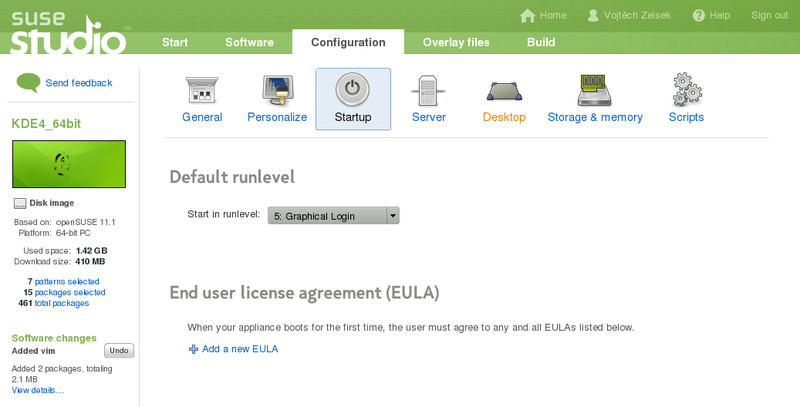Click the View details link

[38, 390]
